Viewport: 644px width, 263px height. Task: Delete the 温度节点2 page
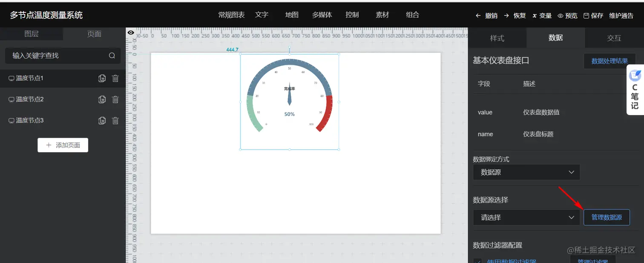click(x=115, y=99)
